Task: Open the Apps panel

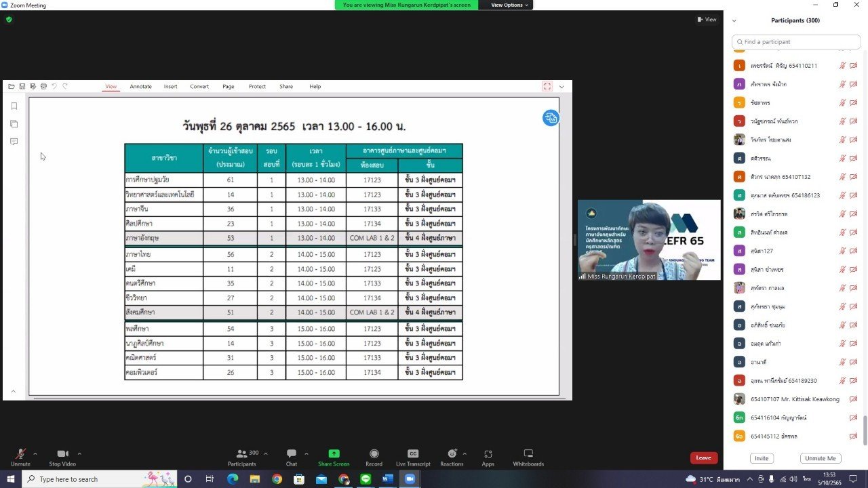Action: 488,457
